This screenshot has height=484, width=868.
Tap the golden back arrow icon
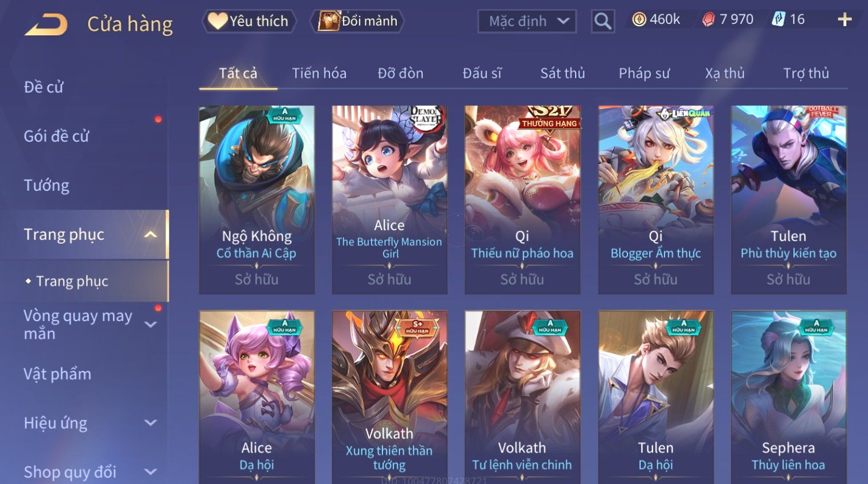46,24
